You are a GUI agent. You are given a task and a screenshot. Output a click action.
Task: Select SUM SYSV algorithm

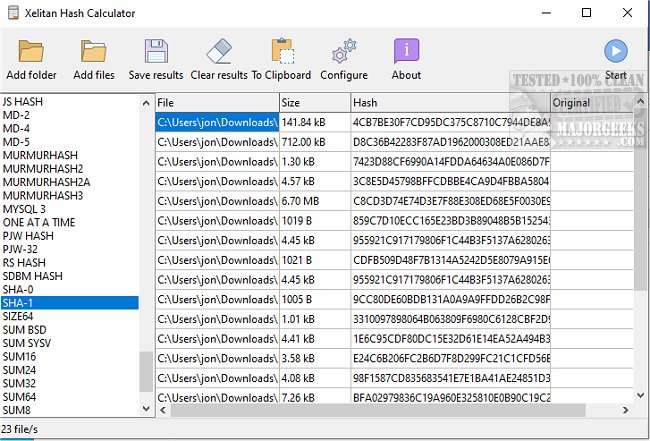(x=27, y=343)
